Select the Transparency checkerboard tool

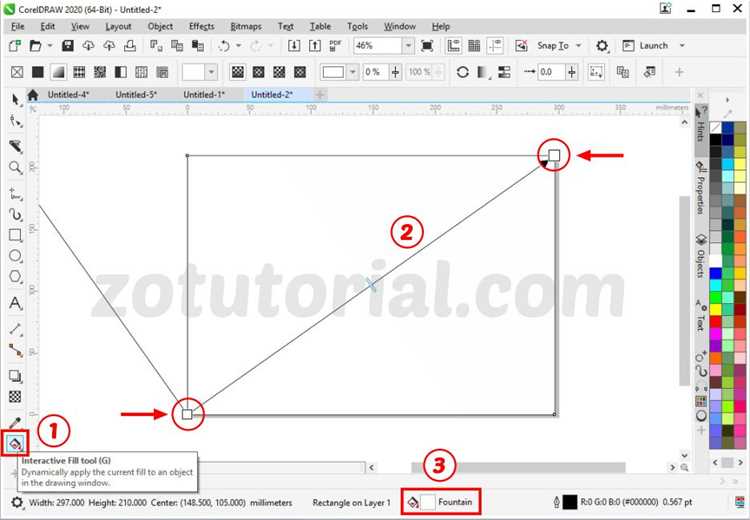[x=15, y=397]
